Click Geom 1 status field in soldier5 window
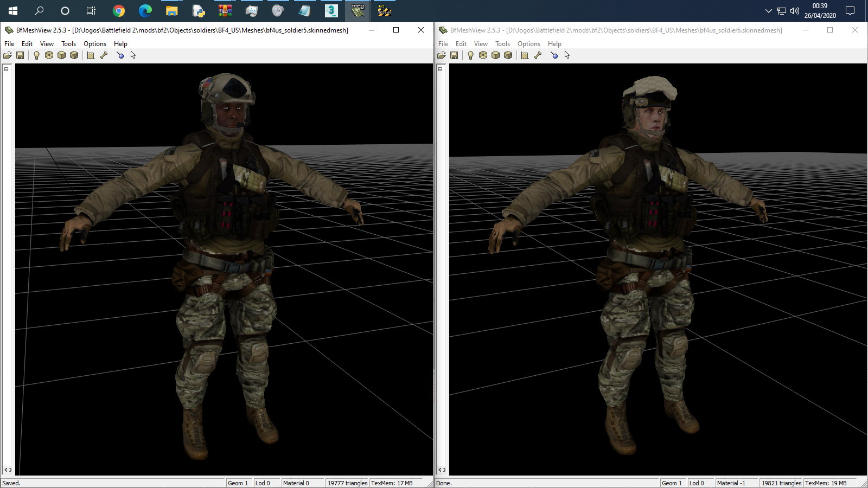Image resolution: width=868 pixels, height=488 pixels. click(x=239, y=483)
